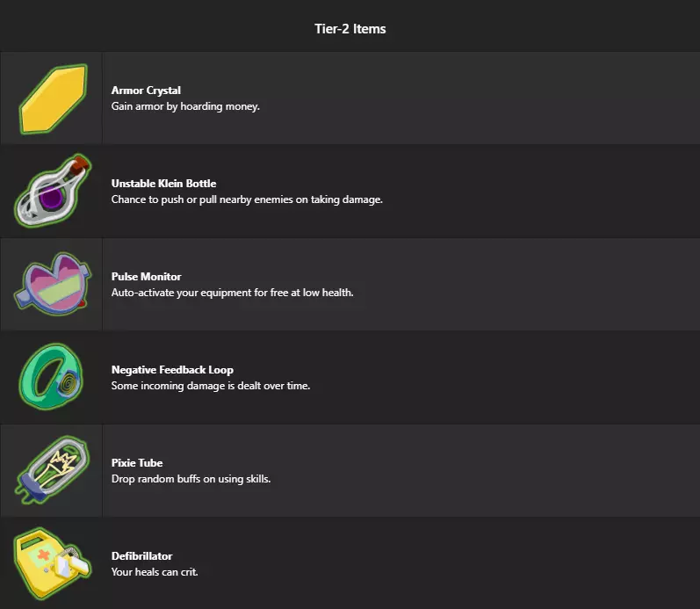Image resolution: width=700 pixels, height=609 pixels.
Task: Select the Unstable Klein Bottle icon
Action: point(52,191)
